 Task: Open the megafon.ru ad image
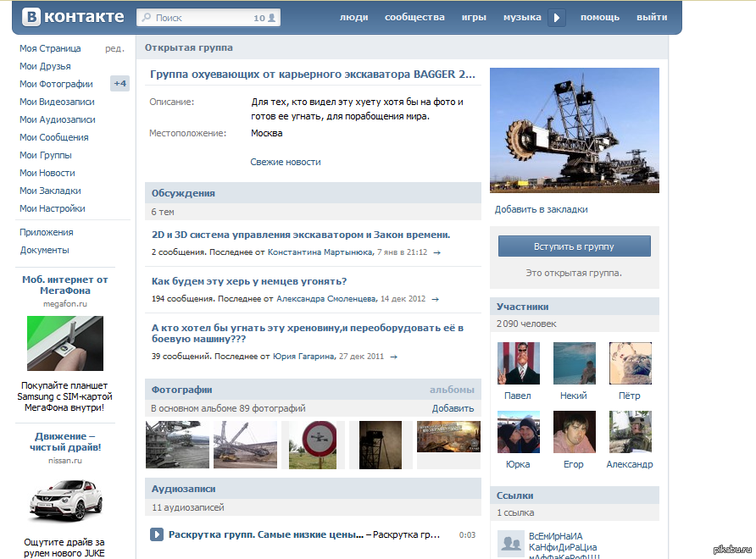[x=65, y=344]
